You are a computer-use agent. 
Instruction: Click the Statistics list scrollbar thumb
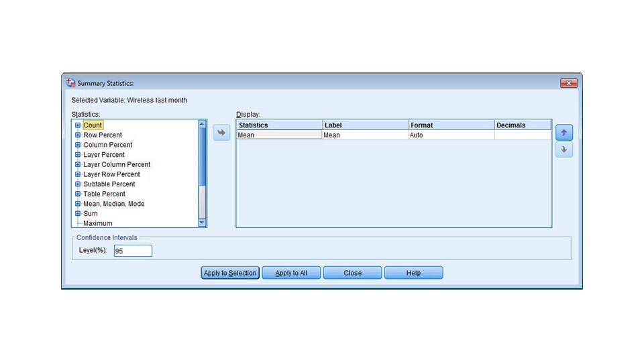coord(202,156)
